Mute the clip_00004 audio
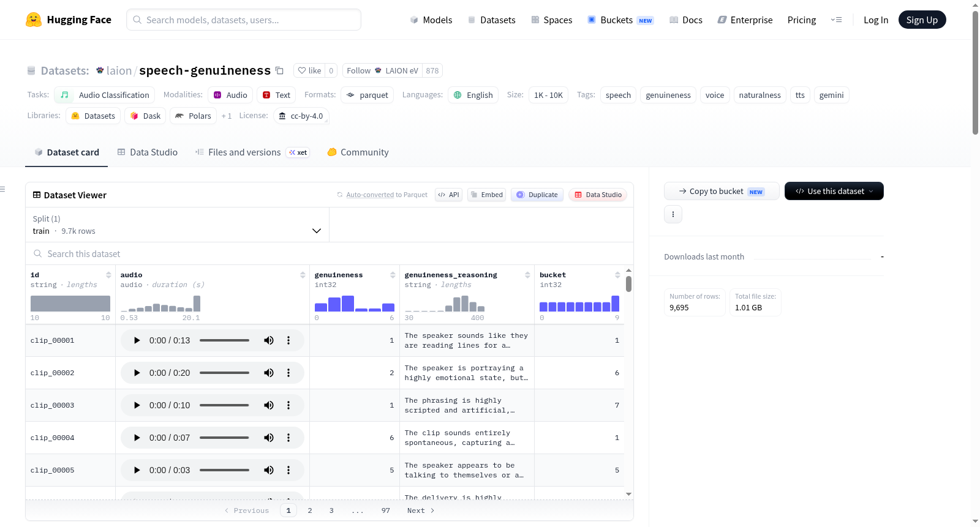The width and height of the screenshot is (980, 527). pos(269,438)
